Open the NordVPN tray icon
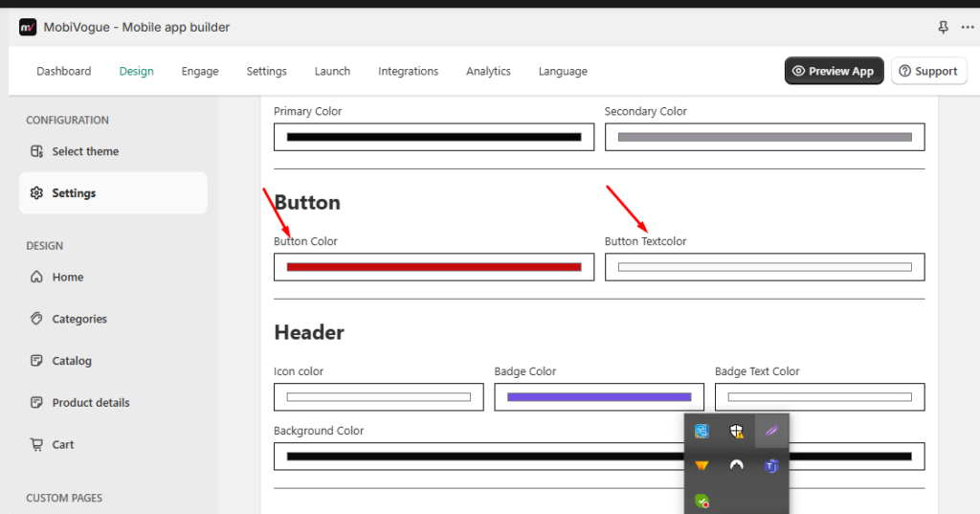The height and width of the screenshot is (514, 980). coord(737,465)
